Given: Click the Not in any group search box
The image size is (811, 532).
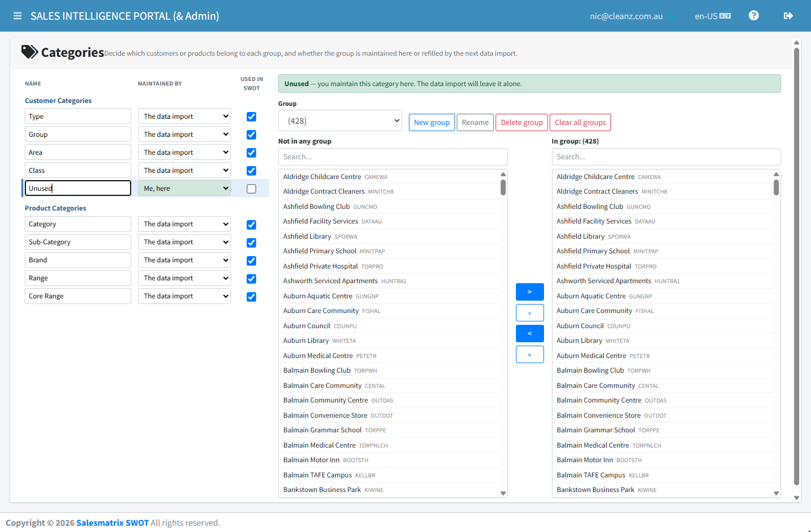Looking at the screenshot, I should tap(393, 157).
